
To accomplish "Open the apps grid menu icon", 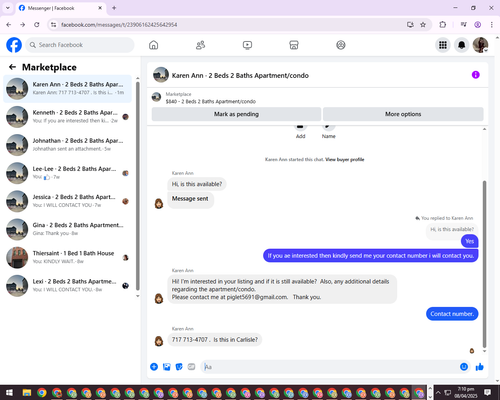I will (443, 45).
